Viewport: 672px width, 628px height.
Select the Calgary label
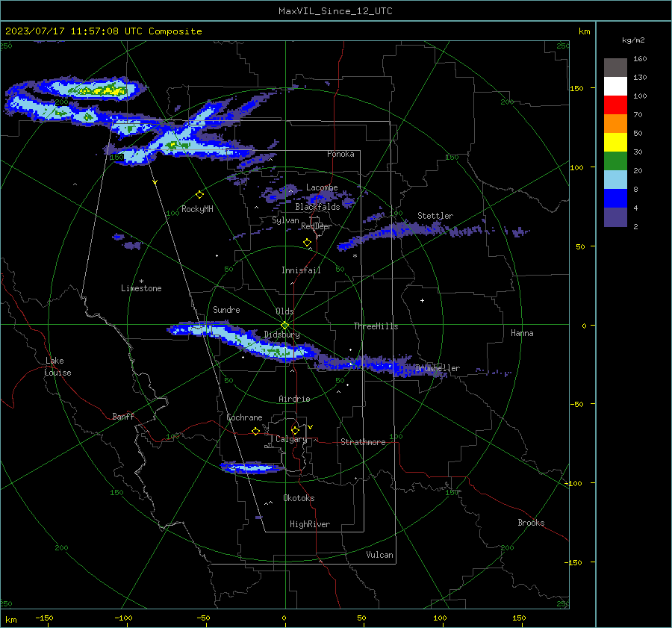(291, 439)
